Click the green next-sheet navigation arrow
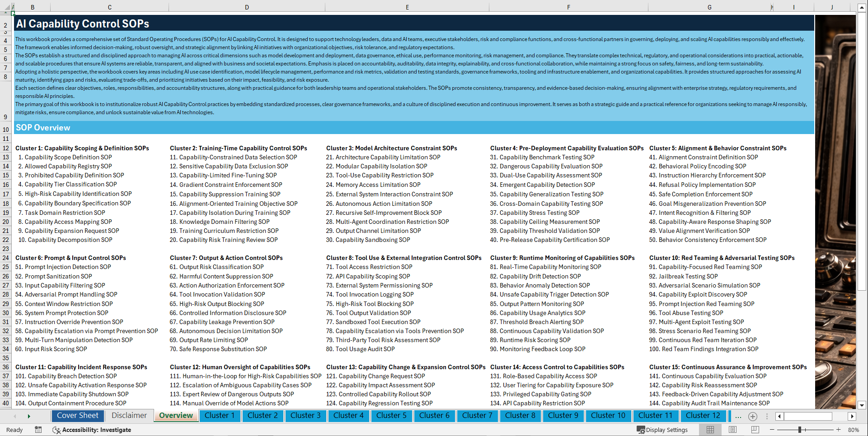Viewport: 868px width, 436px height. pyautogui.click(x=29, y=416)
